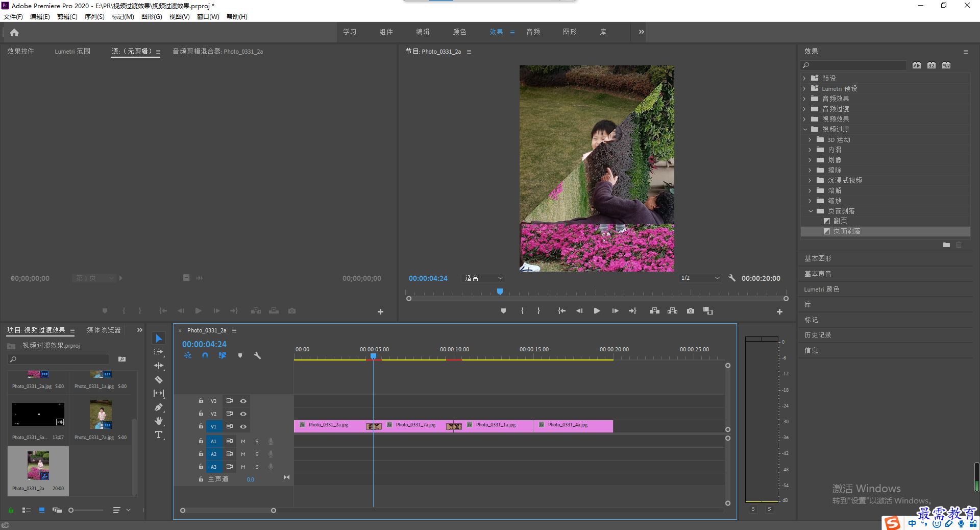Open the 文件(F) menu
The height and width of the screenshot is (530, 980).
click(13, 17)
